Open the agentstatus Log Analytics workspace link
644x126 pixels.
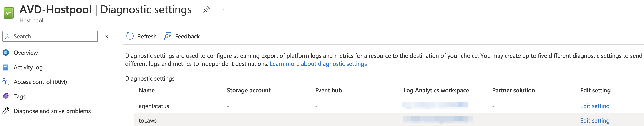(434, 106)
